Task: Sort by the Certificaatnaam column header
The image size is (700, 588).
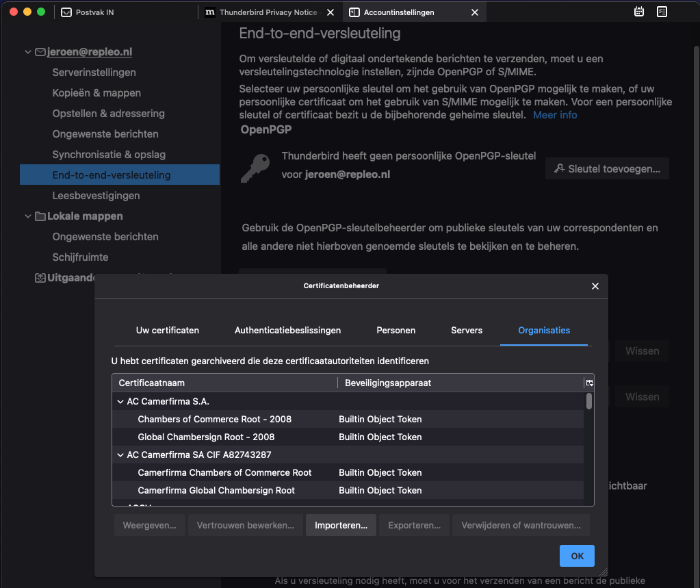Action: pos(224,383)
